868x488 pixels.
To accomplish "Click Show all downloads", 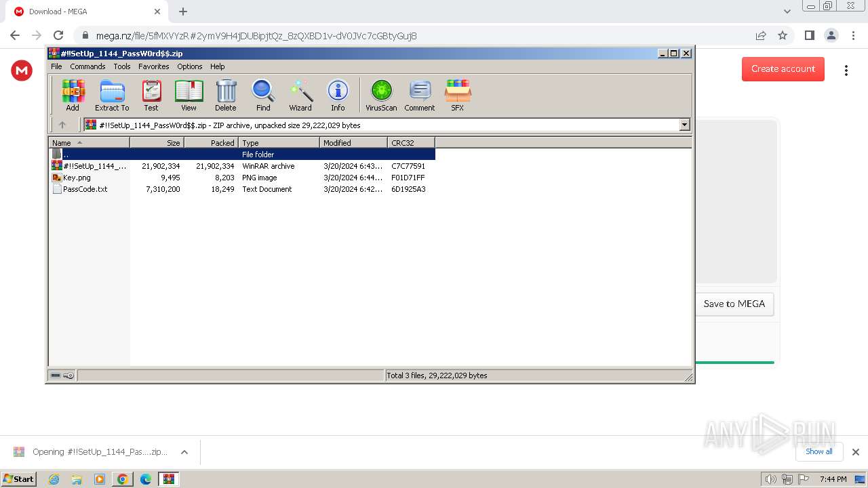I will point(819,451).
